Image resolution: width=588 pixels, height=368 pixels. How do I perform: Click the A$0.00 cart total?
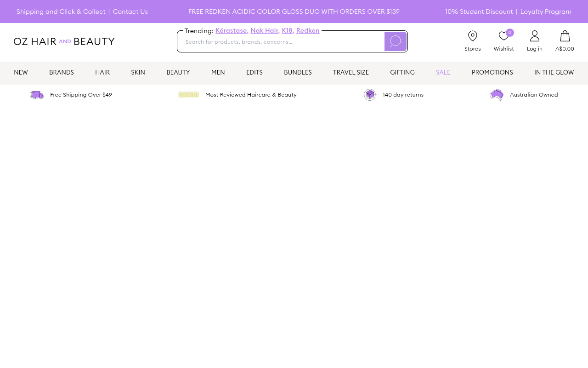coord(565,49)
